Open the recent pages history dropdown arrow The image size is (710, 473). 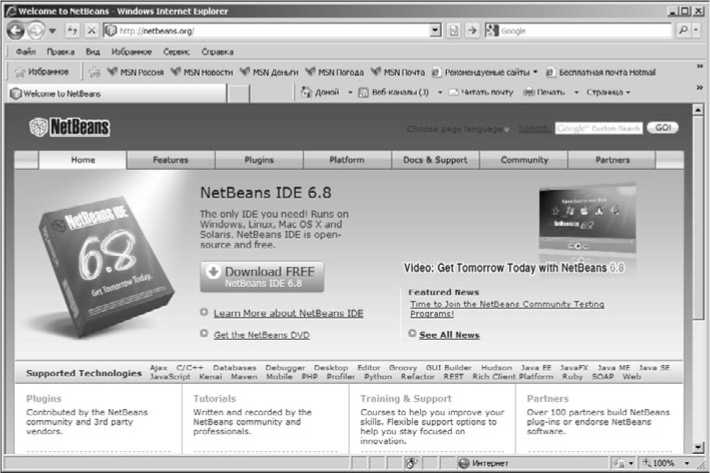(53, 31)
